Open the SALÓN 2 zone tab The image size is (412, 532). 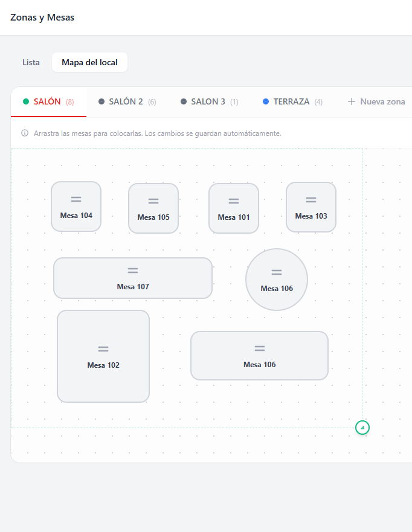127,102
